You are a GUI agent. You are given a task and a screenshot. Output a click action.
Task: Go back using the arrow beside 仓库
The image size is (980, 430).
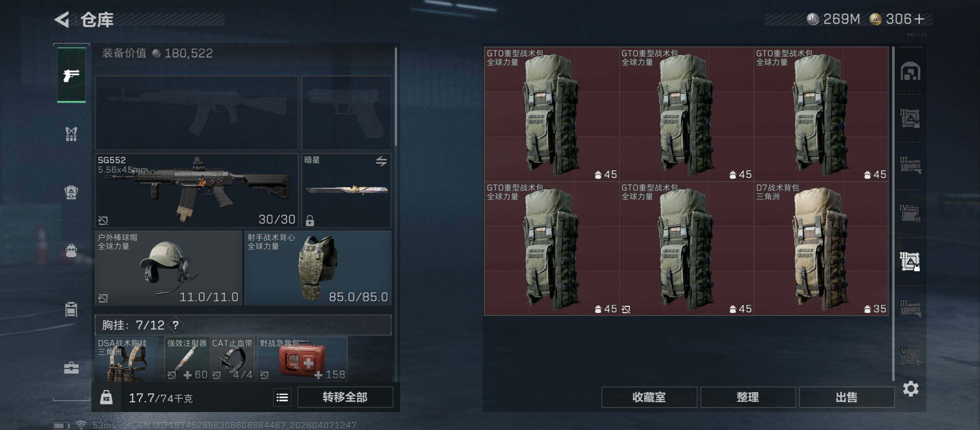[x=62, y=19]
